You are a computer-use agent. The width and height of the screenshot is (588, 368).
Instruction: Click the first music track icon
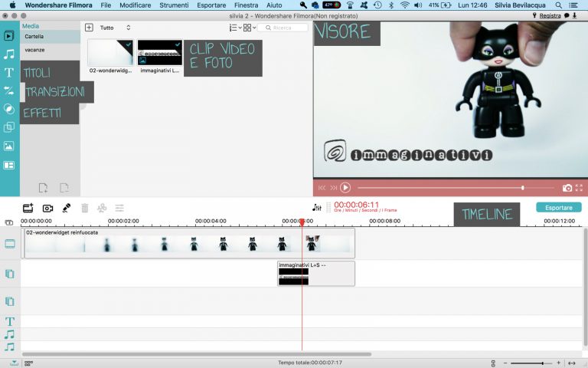coord(10,333)
